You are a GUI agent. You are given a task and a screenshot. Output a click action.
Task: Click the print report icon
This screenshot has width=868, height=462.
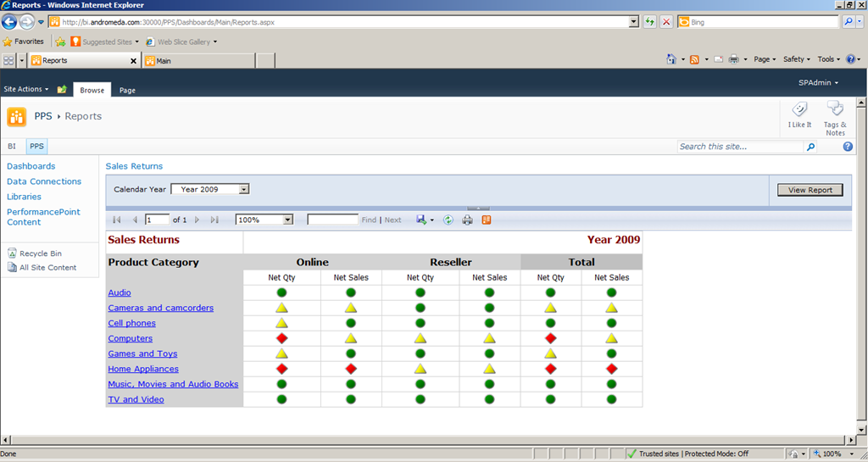pos(467,220)
